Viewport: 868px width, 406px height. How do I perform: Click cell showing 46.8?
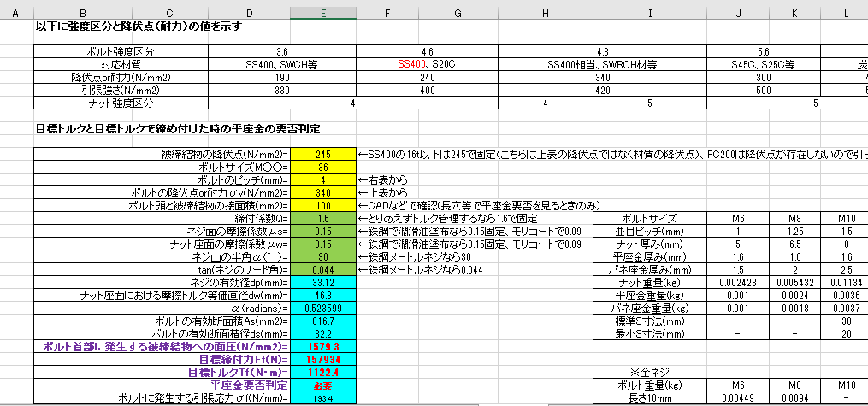pyautogui.click(x=323, y=296)
